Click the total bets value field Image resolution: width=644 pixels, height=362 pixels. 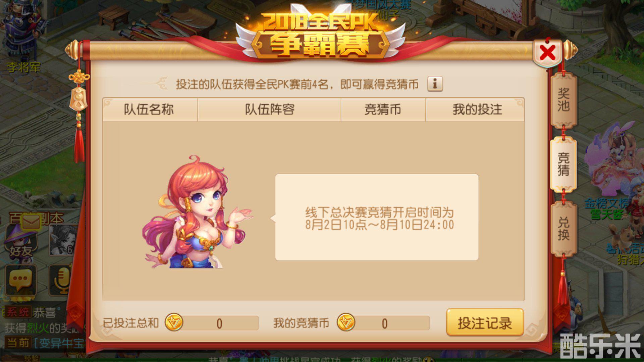pos(219,323)
